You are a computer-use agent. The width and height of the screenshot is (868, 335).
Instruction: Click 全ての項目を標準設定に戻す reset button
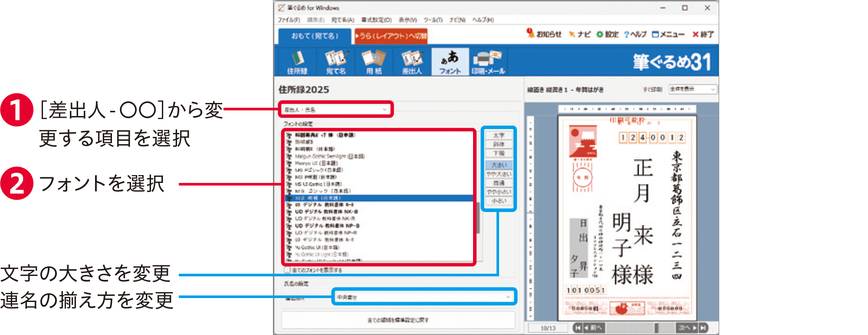coord(398,320)
